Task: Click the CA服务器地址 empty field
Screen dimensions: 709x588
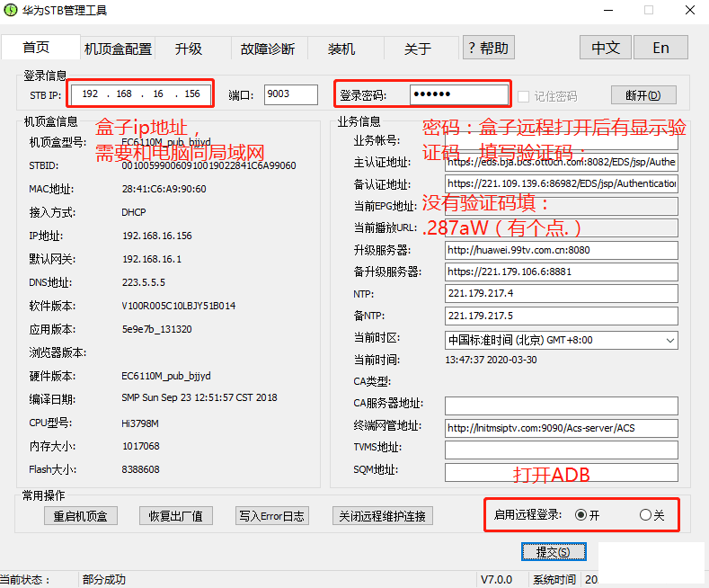Action: tap(561, 405)
